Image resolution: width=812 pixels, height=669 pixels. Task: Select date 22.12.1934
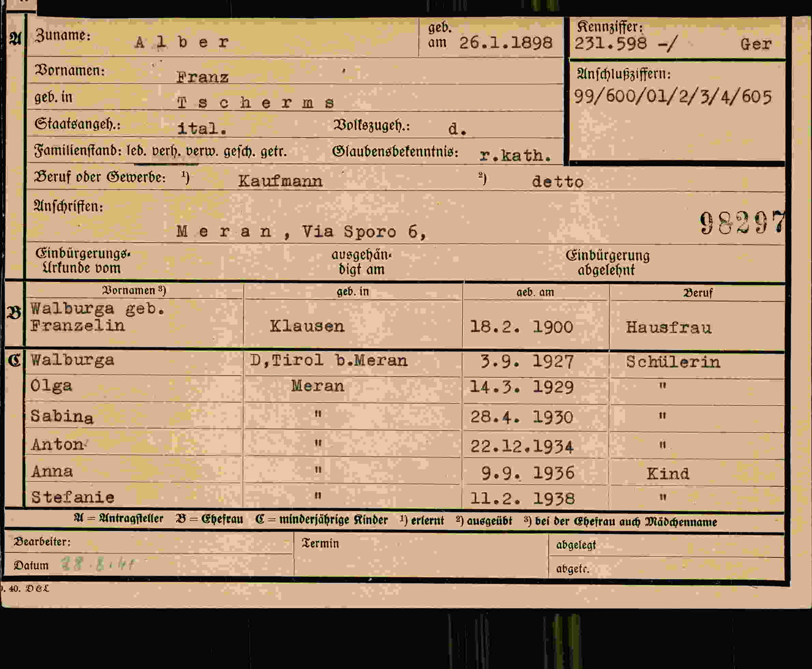tap(522, 446)
